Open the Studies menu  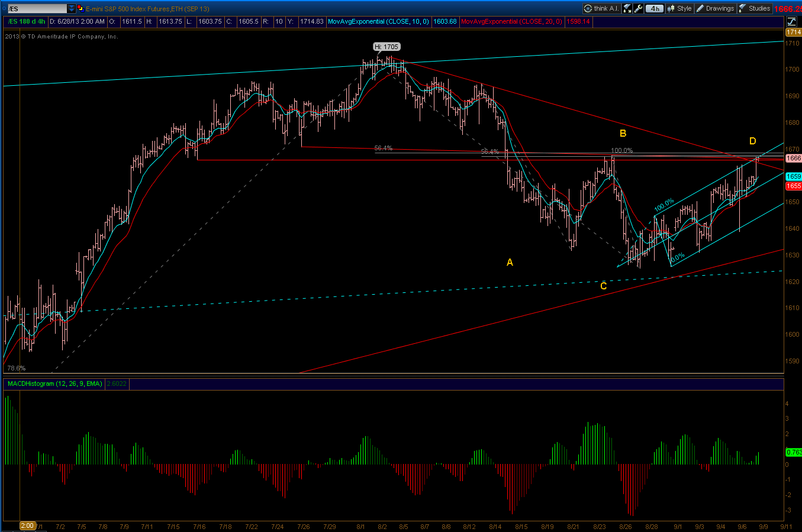click(x=755, y=8)
